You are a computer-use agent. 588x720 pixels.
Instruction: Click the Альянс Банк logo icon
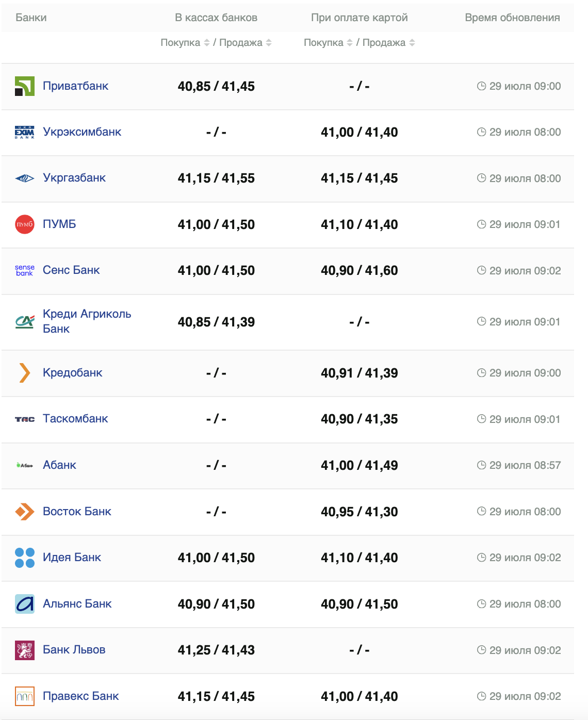pos(25,604)
